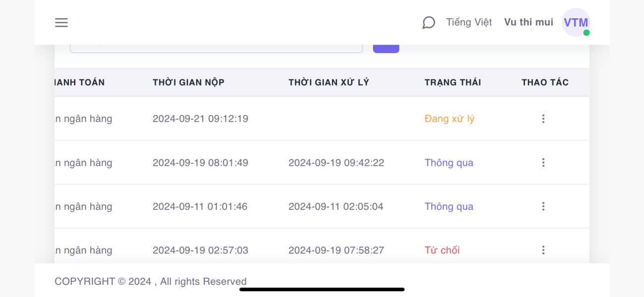Sort by the THỜI GIAN NỘP column
This screenshot has width=644, height=297.
188,82
